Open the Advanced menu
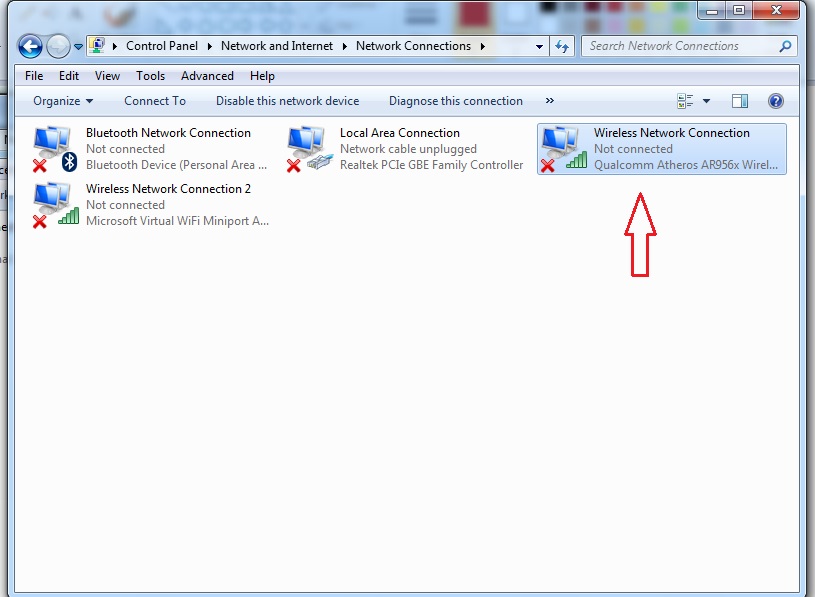This screenshot has width=815, height=597. 207,76
